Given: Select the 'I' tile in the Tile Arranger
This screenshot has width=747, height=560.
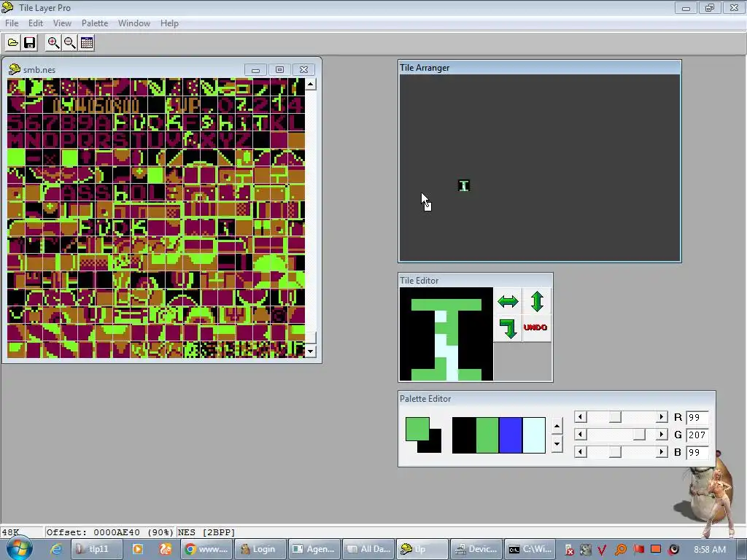Looking at the screenshot, I should (x=463, y=186).
